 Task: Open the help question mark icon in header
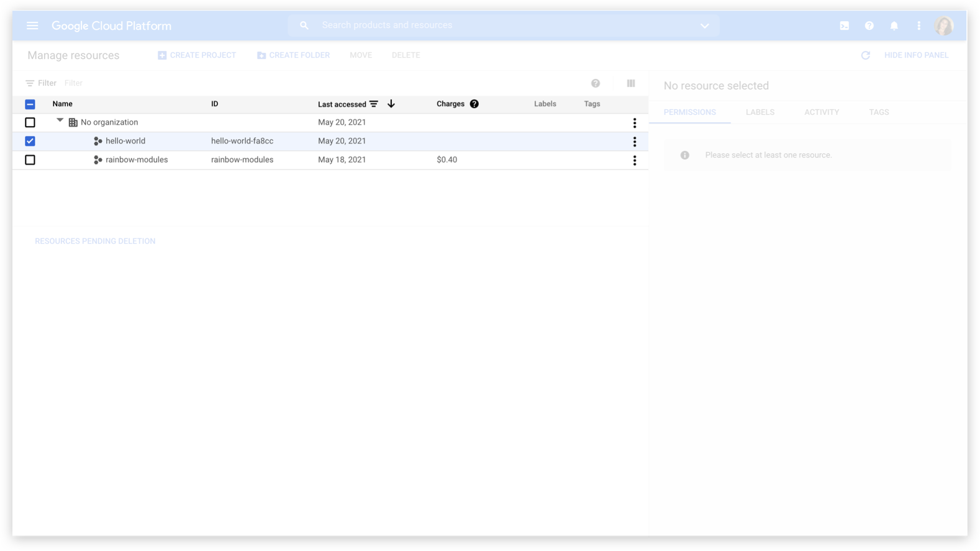pyautogui.click(x=869, y=25)
